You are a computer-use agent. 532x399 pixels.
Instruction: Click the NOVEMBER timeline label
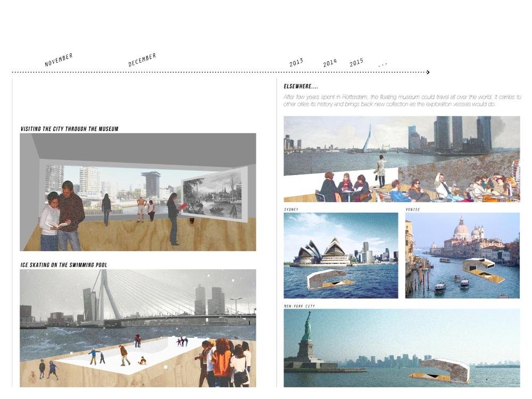click(59, 60)
